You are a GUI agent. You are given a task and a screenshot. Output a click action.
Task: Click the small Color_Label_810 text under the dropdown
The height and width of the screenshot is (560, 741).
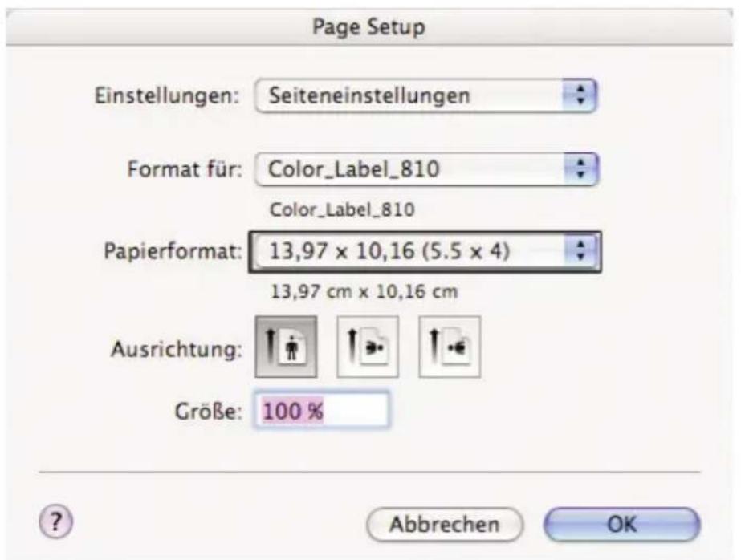[x=342, y=209]
